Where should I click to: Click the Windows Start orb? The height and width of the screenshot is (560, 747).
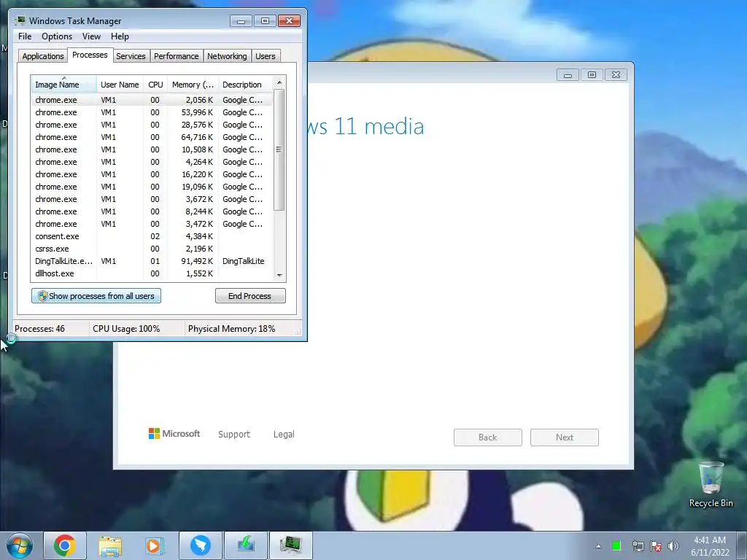(20, 545)
